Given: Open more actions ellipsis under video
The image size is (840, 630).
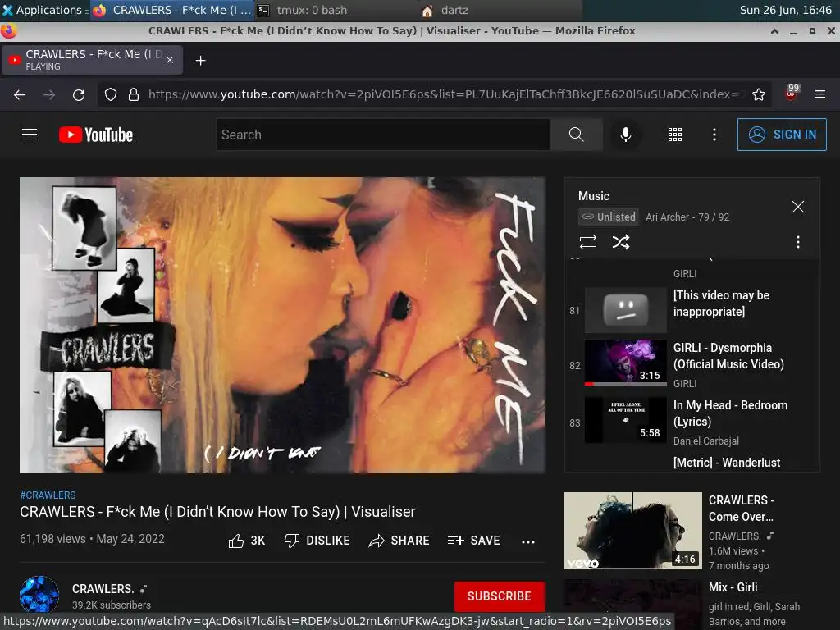Looking at the screenshot, I should [528, 541].
